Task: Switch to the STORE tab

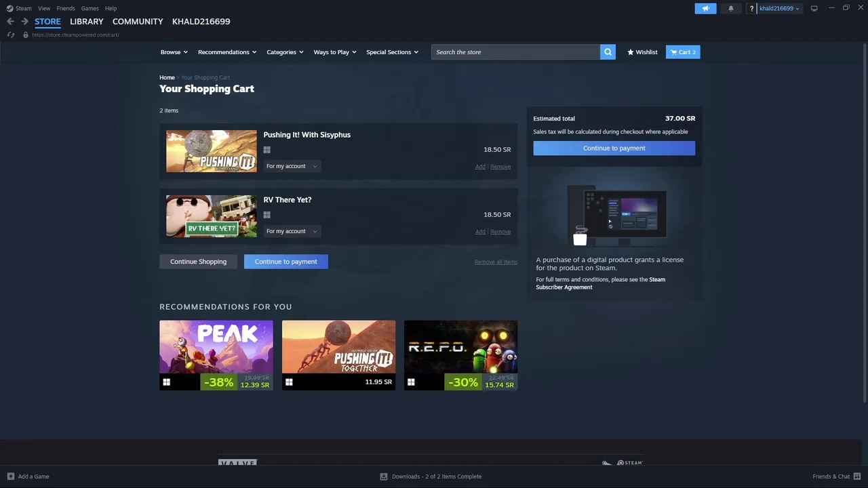Action: pyautogui.click(x=47, y=22)
